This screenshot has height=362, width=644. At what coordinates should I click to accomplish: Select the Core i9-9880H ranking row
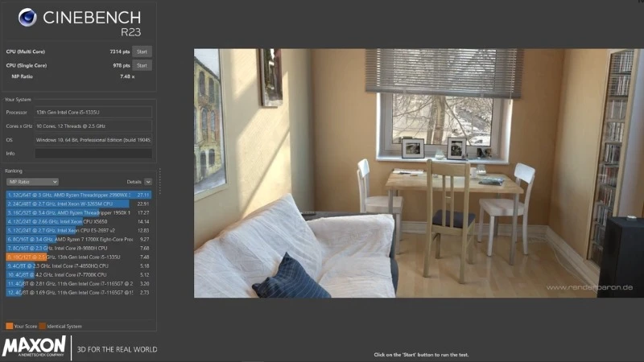coord(78,249)
